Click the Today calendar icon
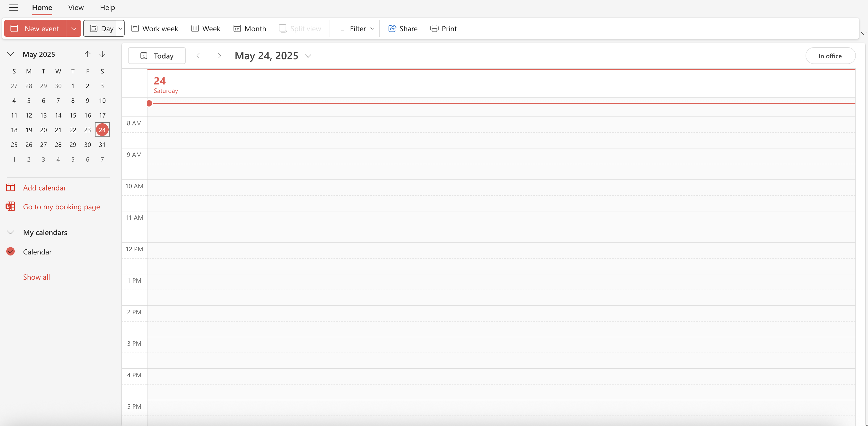The height and width of the screenshot is (426, 868). 144,56
